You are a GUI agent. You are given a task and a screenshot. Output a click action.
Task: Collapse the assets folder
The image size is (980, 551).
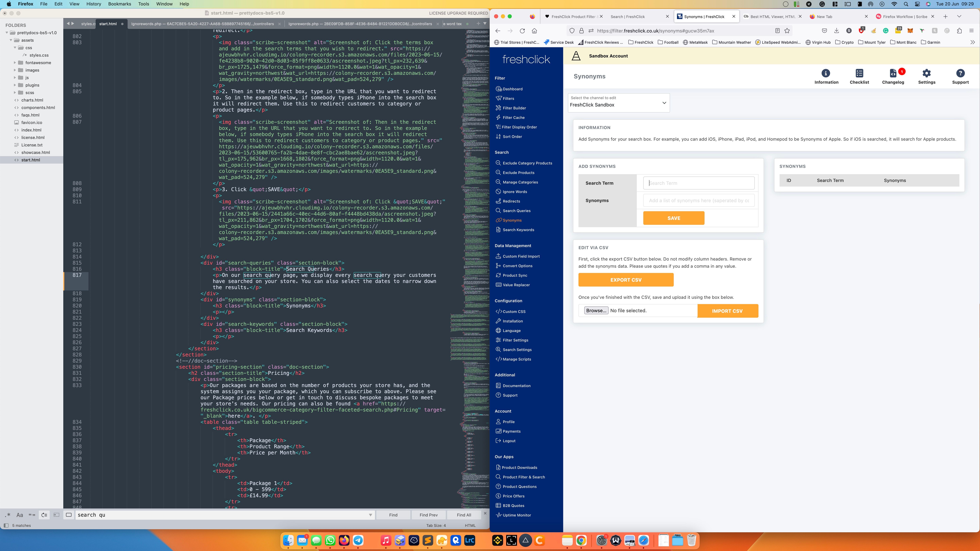click(11, 40)
